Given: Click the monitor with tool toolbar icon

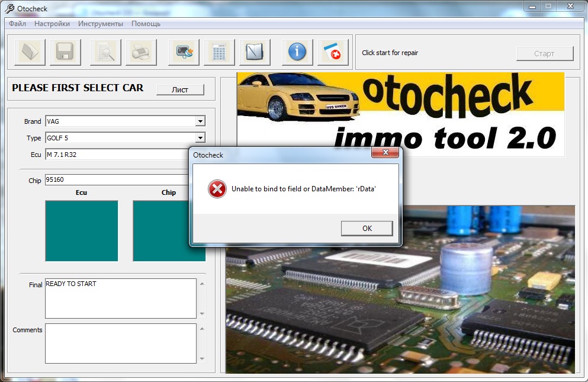Looking at the screenshot, I should (x=184, y=52).
